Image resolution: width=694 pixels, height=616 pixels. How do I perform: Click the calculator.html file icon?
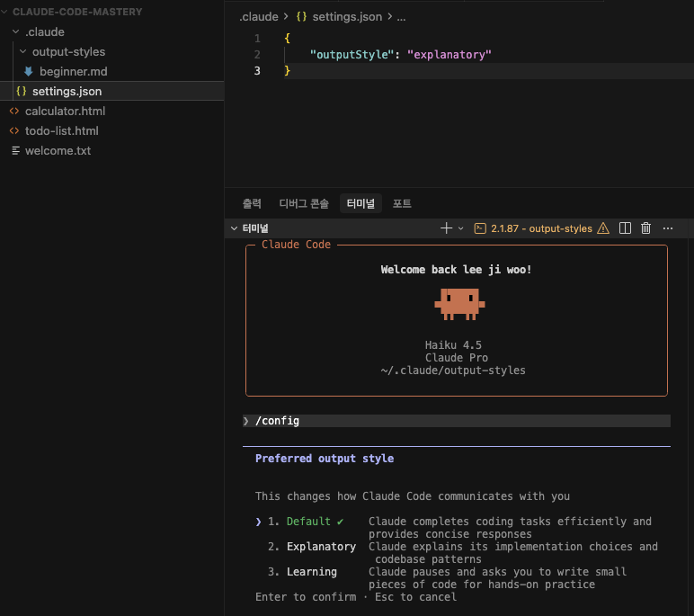(x=13, y=112)
